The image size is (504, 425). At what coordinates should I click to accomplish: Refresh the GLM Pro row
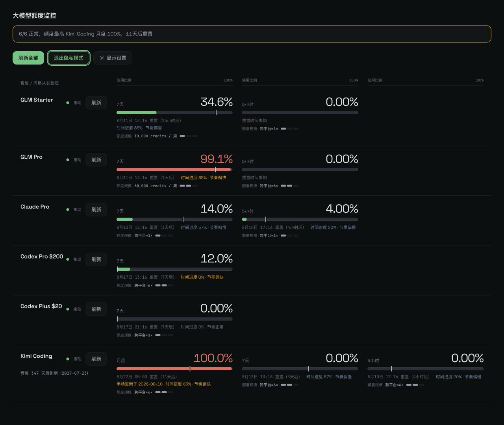(96, 160)
